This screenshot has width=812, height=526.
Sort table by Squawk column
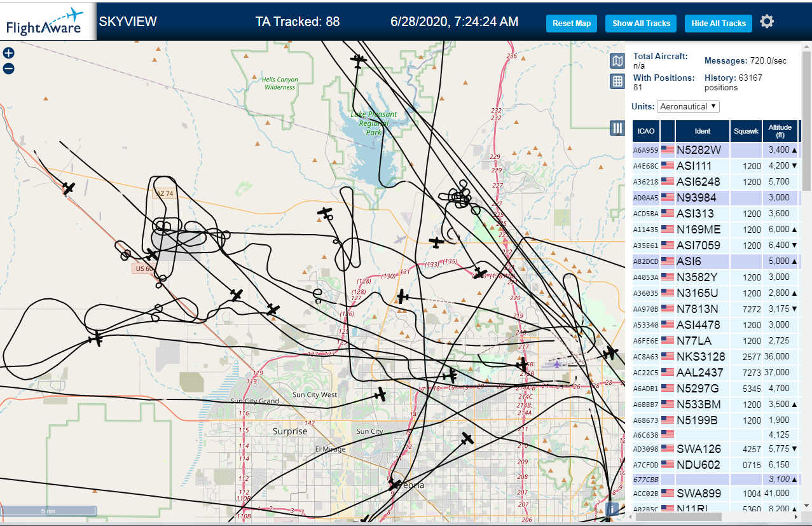point(746,131)
